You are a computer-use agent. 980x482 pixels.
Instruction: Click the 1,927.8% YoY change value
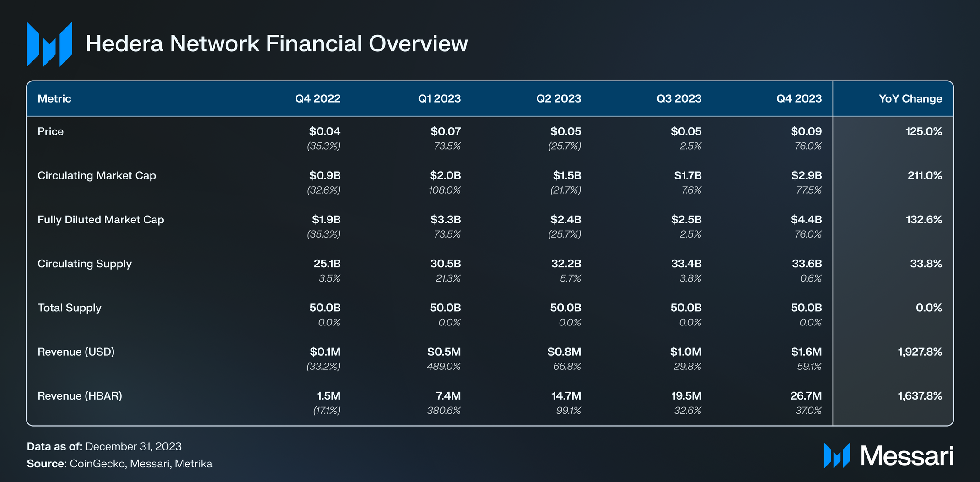920,352
